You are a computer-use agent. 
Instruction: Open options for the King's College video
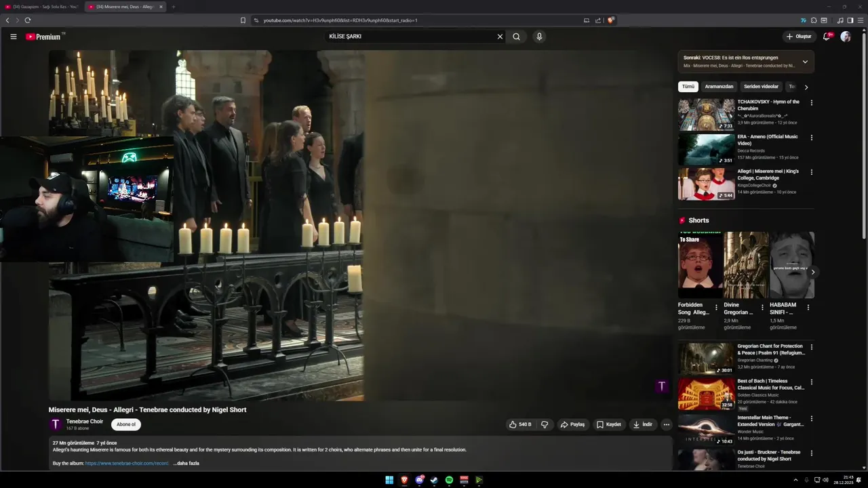(x=811, y=172)
